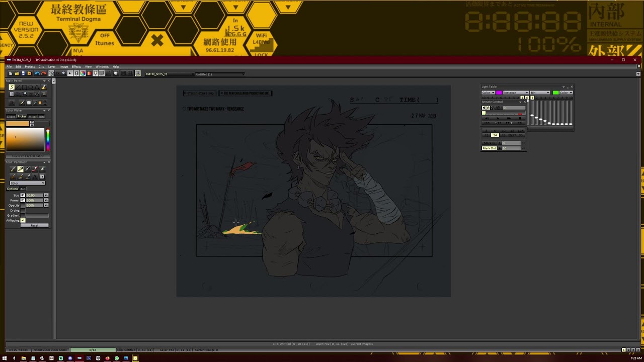
Task: Choose the highlighted PenBrush tool icon
Action: pos(20,169)
